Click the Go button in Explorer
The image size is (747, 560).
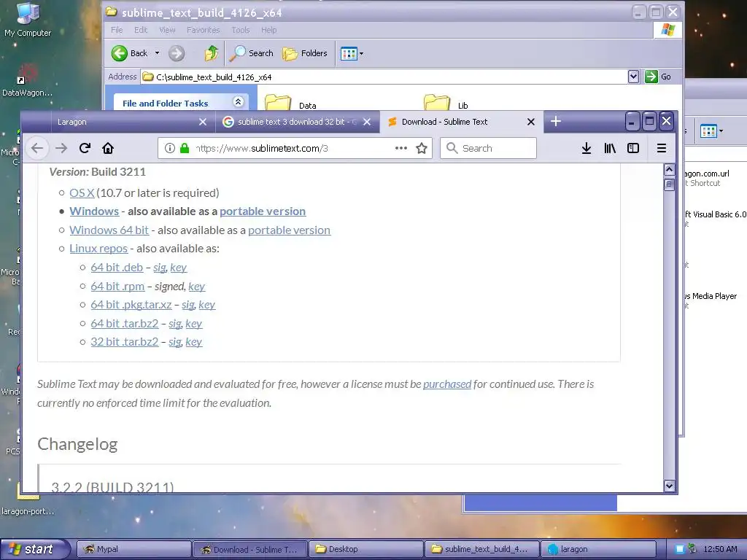pos(658,77)
